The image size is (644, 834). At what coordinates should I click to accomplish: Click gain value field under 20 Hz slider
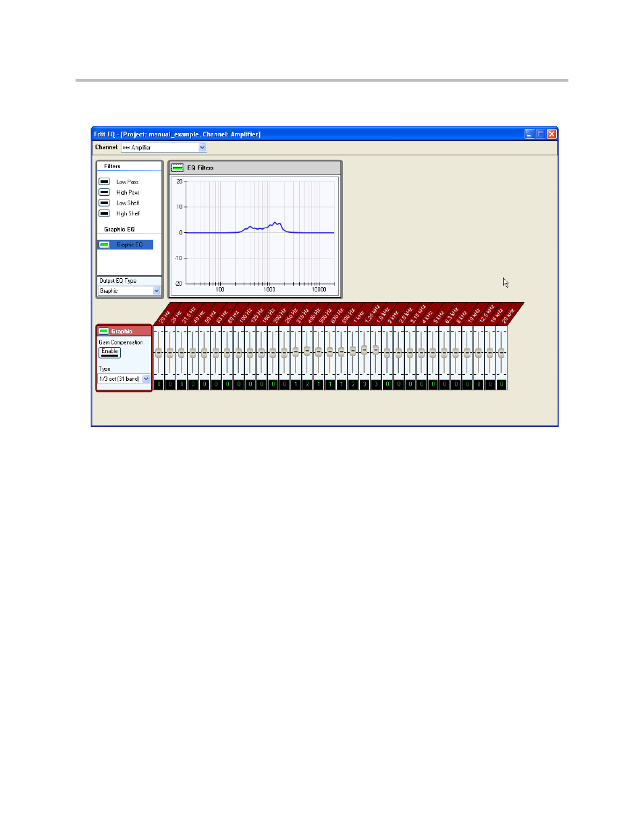(x=159, y=384)
